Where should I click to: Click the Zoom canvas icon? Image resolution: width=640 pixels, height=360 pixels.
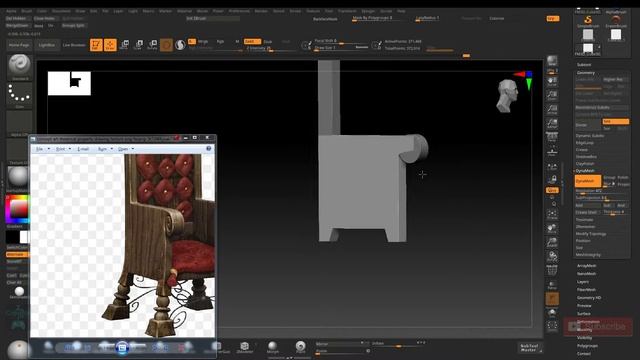click(552, 96)
